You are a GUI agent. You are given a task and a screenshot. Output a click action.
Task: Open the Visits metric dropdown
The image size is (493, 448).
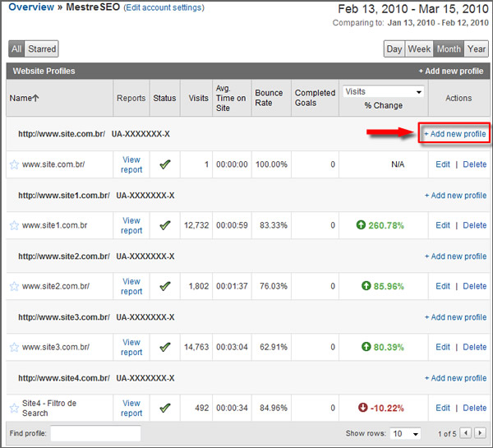[383, 92]
